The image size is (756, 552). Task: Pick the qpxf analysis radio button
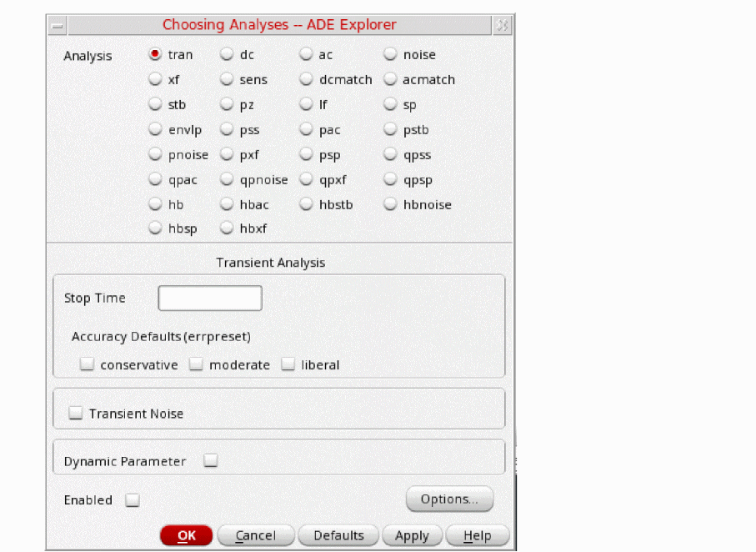click(306, 179)
